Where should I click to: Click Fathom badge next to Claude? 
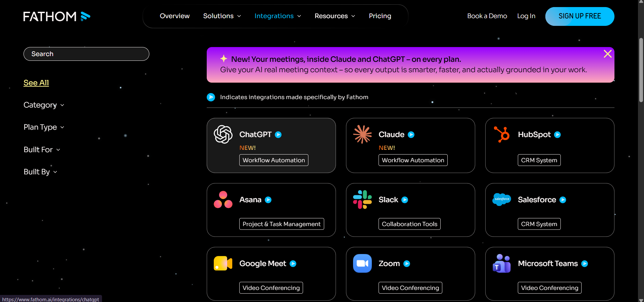pyautogui.click(x=411, y=135)
